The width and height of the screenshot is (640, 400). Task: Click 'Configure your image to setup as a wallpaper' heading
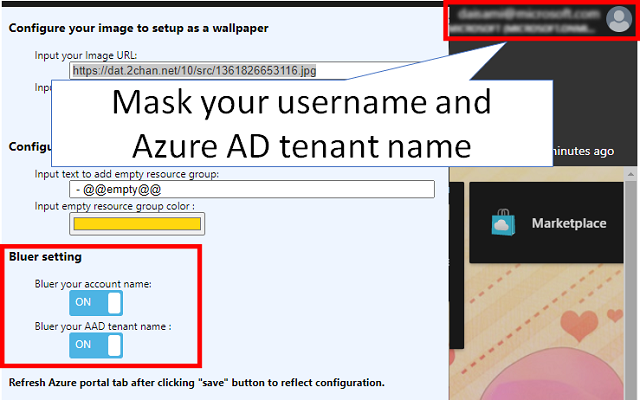pyautogui.click(x=138, y=28)
